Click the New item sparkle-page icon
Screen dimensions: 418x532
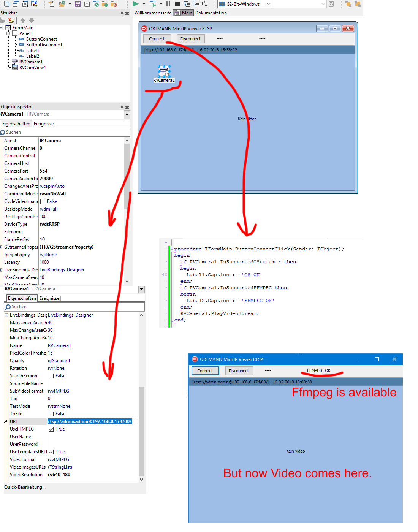(52, 4)
